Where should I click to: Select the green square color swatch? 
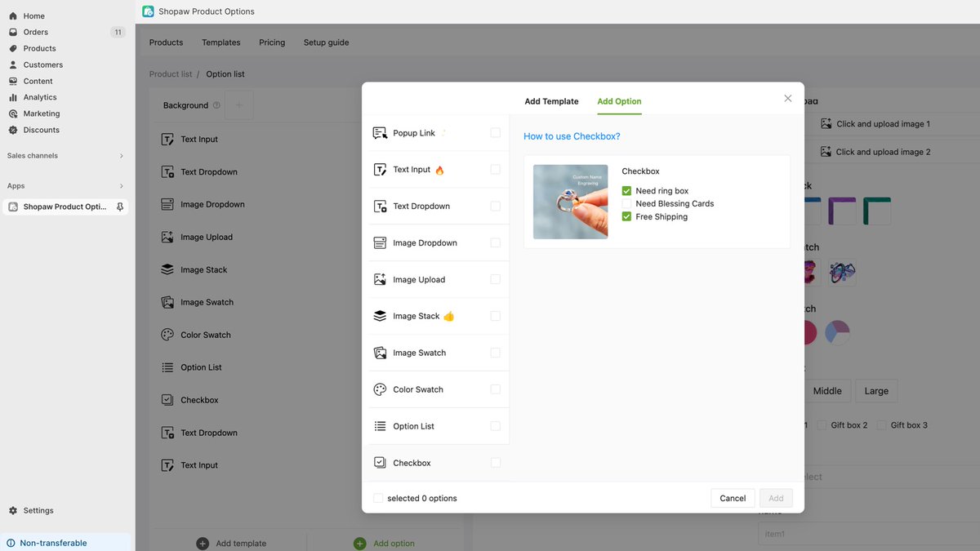877,211
